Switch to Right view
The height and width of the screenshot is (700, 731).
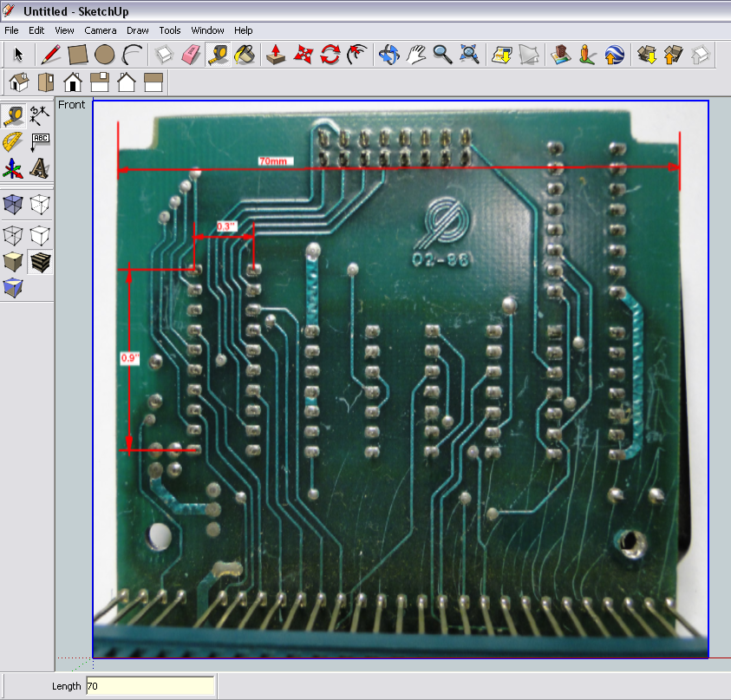(x=100, y=82)
